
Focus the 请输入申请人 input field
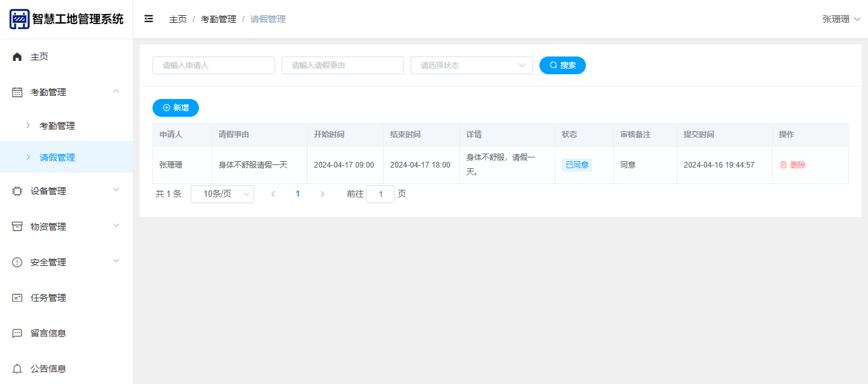click(214, 65)
